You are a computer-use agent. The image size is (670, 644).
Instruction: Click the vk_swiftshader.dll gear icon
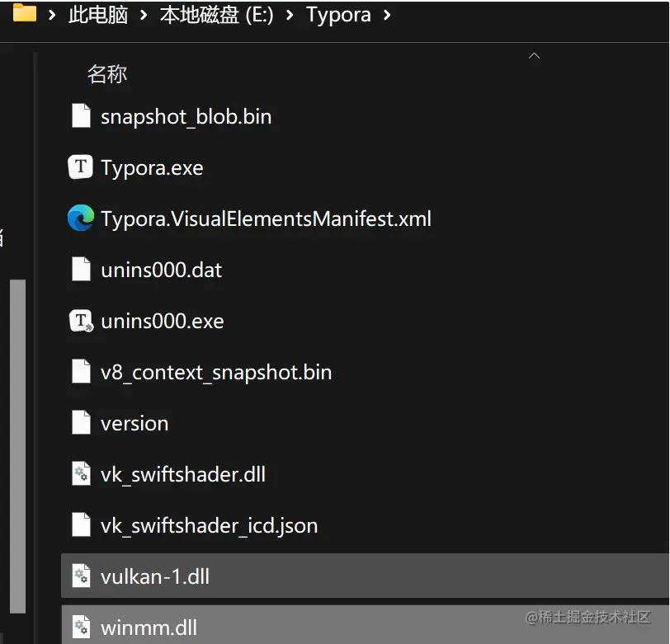[x=81, y=473]
